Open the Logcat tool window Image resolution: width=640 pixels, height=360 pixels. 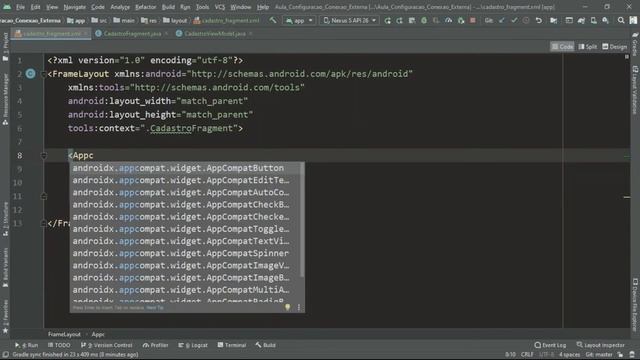coord(193,345)
